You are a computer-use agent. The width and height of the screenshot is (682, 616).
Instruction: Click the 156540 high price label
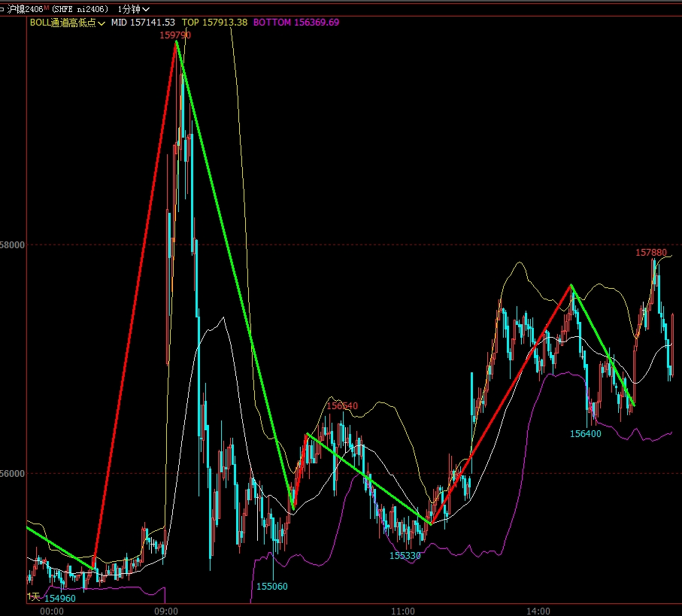click(342, 406)
